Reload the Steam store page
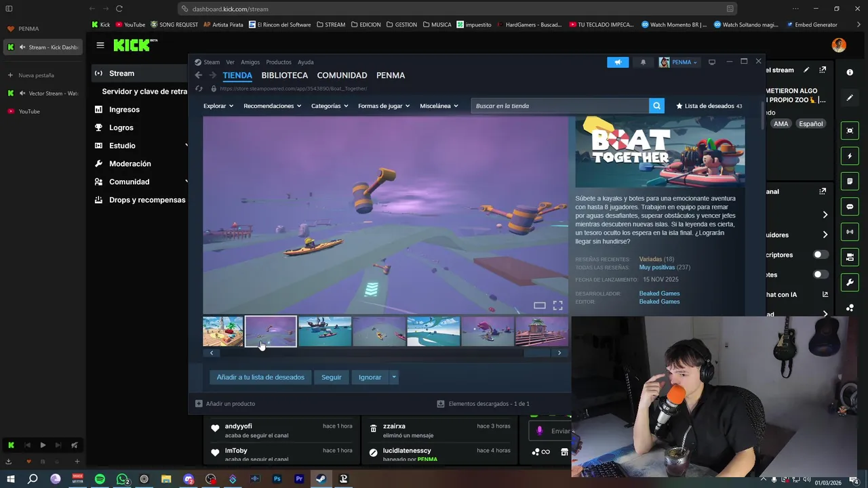The height and width of the screenshot is (488, 868). pyautogui.click(x=199, y=89)
